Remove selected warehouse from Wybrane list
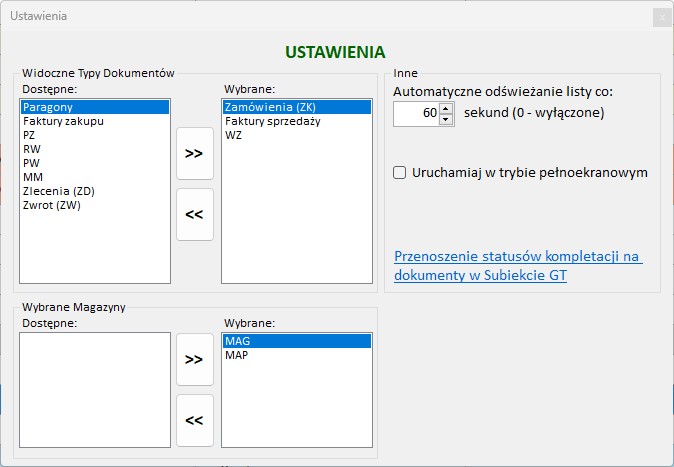This screenshot has height=467, width=674. tap(194, 420)
